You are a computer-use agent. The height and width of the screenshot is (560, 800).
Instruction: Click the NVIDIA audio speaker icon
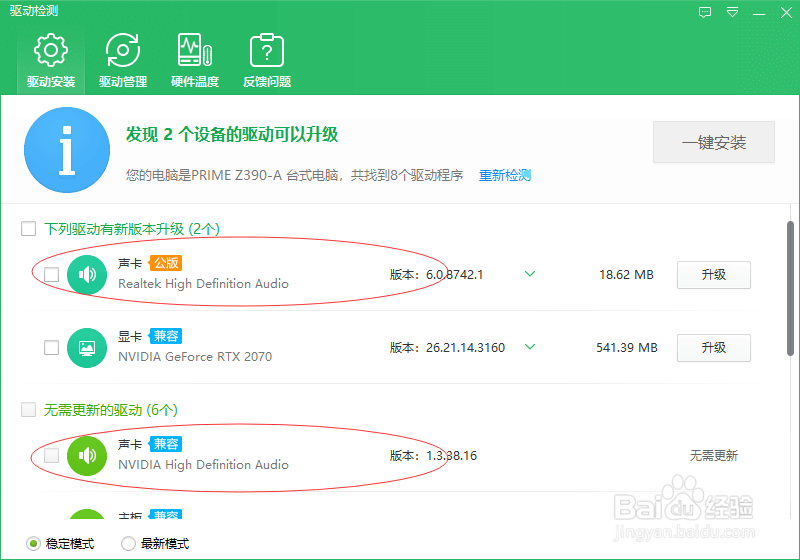tap(87, 455)
